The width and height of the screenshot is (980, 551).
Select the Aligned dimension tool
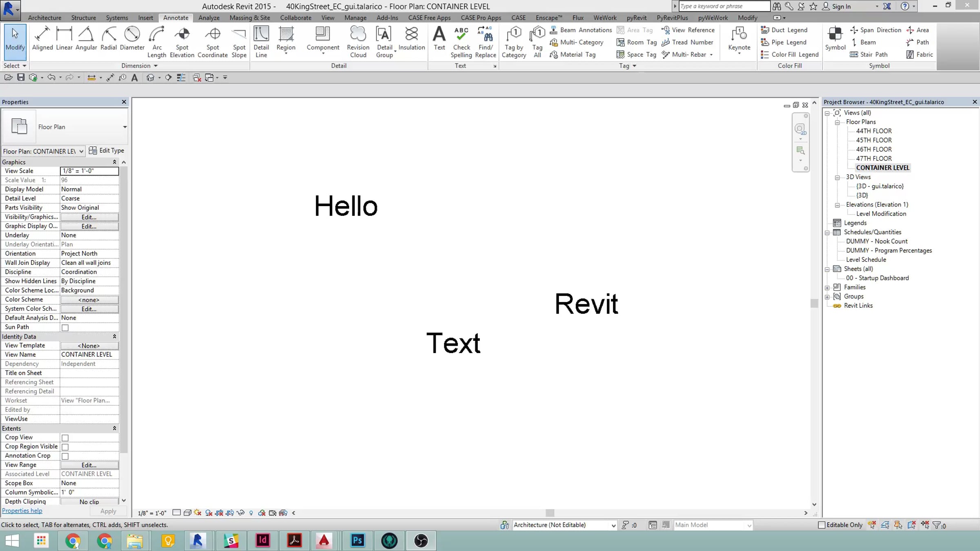coord(42,39)
